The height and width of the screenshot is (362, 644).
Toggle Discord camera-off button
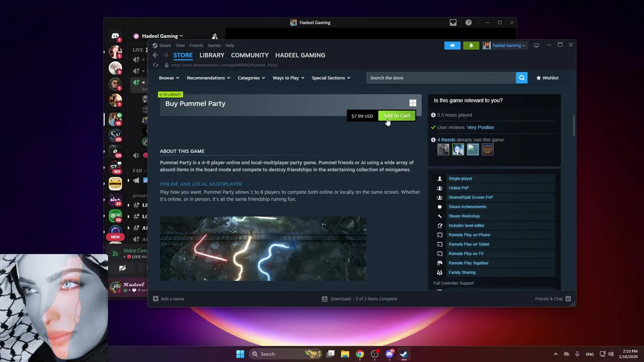click(x=122, y=268)
